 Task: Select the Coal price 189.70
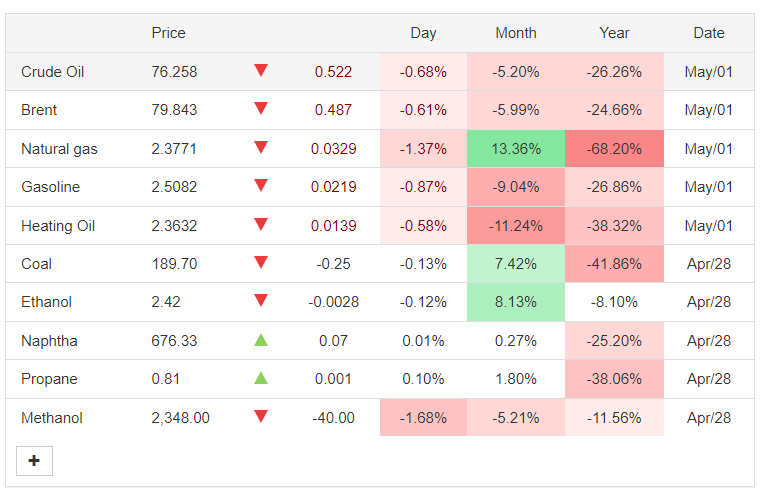pyautogui.click(x=174, y=264)
